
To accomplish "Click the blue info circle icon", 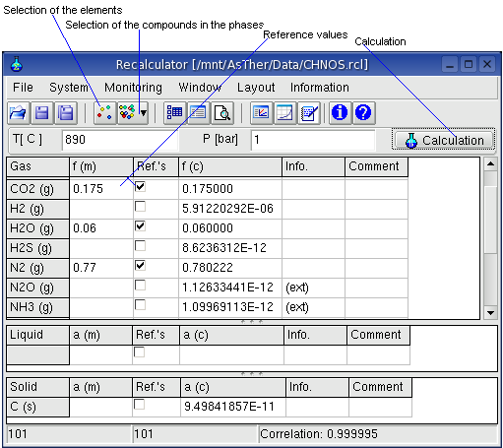I will pos(340,113).
